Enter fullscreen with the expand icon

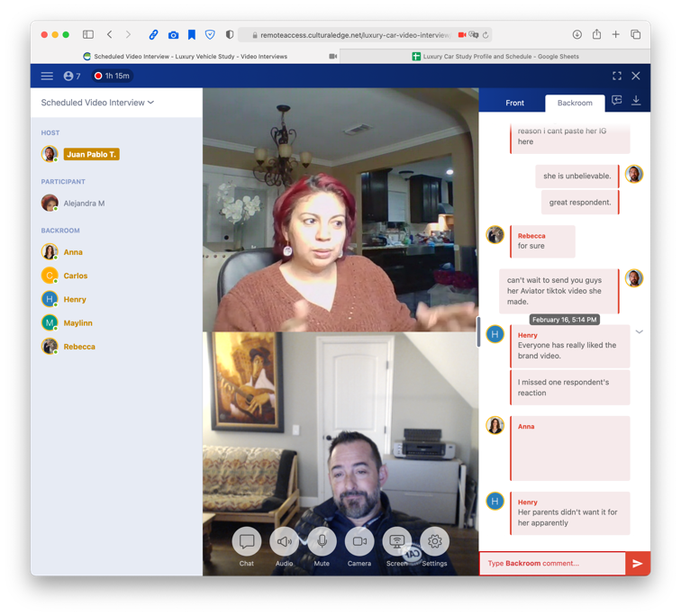pyautogui.click(x=617, y=77)
